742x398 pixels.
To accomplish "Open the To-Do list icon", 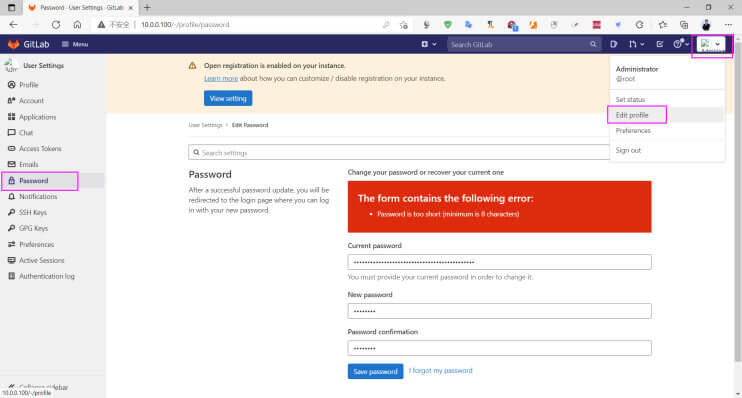I will click(660, 44).
